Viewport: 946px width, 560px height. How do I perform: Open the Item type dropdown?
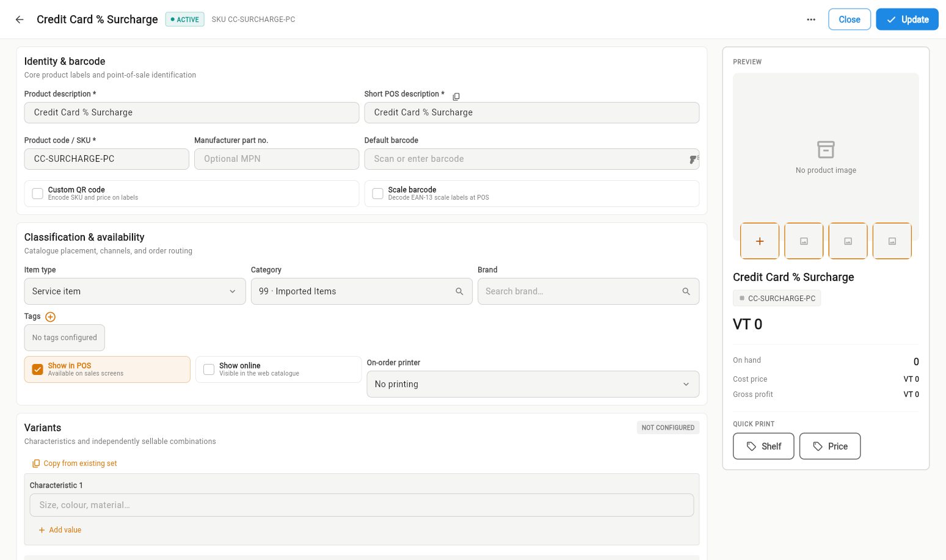(x=135, y=291)
